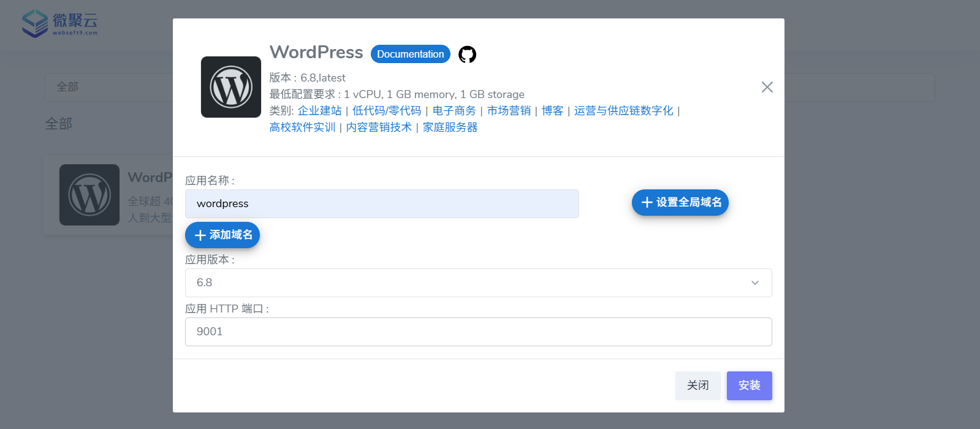Click the 关闭 button
The width and height of the screenshot is (980, 429).
[x=697, y=385]
